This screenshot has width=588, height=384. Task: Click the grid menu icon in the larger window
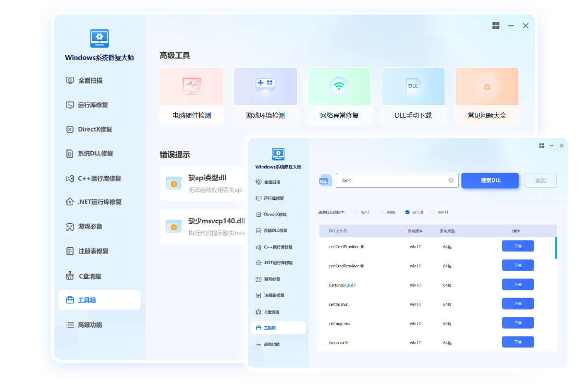496,26
